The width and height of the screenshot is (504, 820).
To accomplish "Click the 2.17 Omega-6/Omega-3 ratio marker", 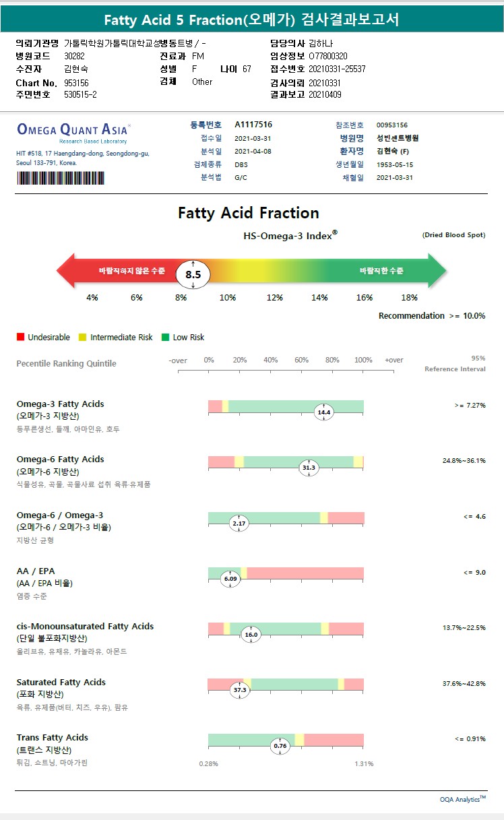I will tap(239, 523).
